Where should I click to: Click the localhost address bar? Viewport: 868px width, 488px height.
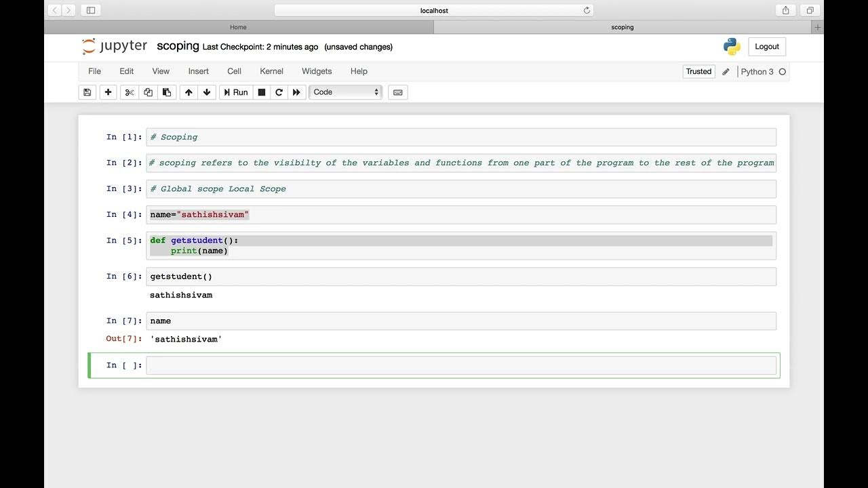(434, 10)
